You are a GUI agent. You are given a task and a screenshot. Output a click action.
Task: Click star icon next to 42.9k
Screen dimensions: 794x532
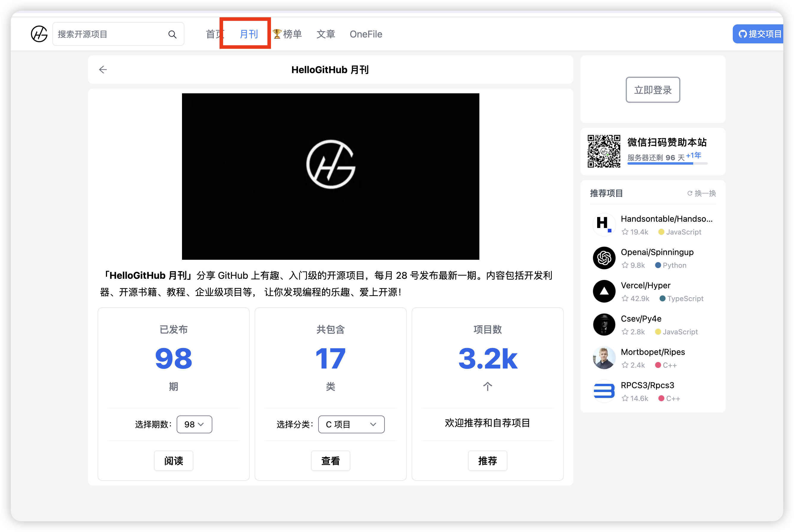(x=624, y=298)
